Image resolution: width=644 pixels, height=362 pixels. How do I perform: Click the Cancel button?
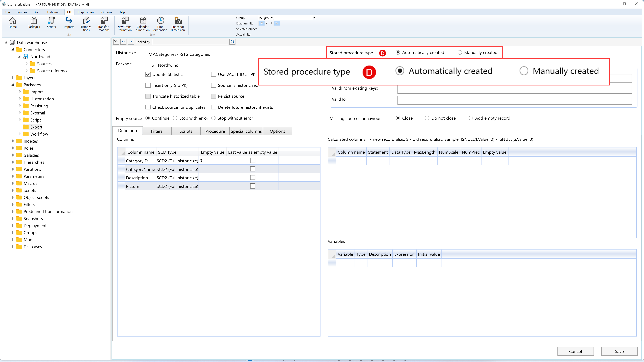pos(576,351)
